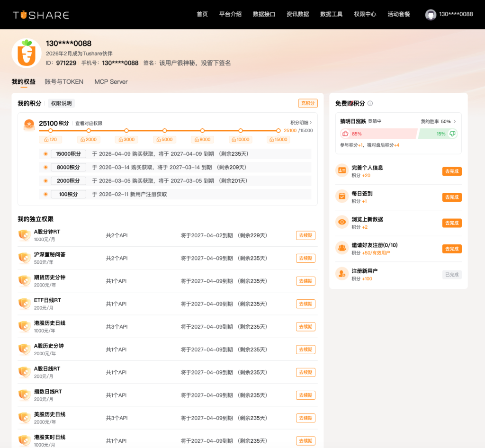The height and width of the screenshot is (448, 485).
Task: Click the 2000积分 purchase record tag
Action: tap(68, 181)
